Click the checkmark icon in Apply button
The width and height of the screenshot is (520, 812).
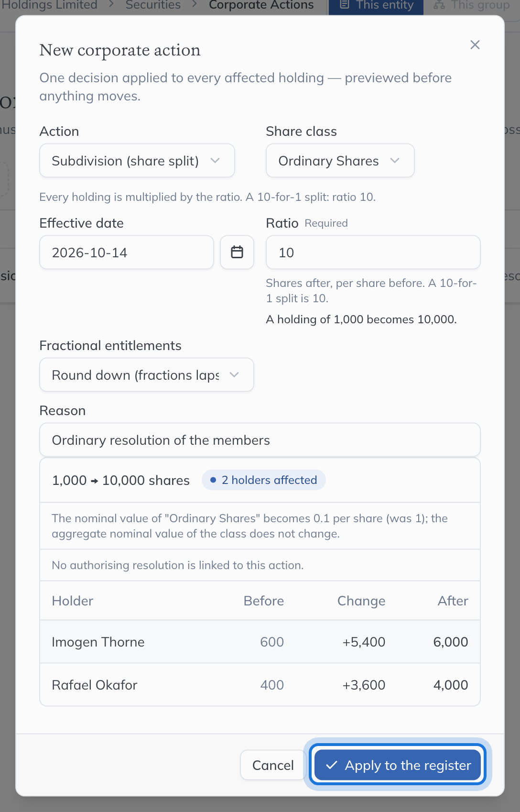pyautogui.click(x=332, y=765)
